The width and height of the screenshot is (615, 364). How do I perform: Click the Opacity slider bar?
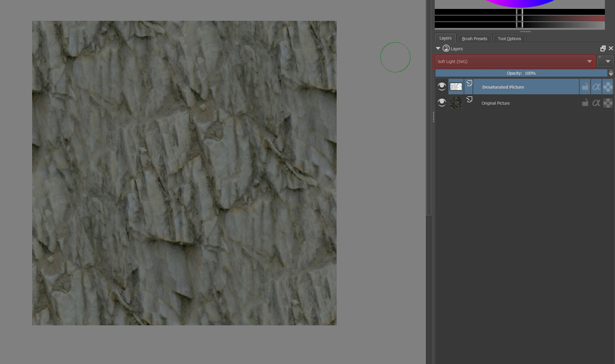(521, 73)
